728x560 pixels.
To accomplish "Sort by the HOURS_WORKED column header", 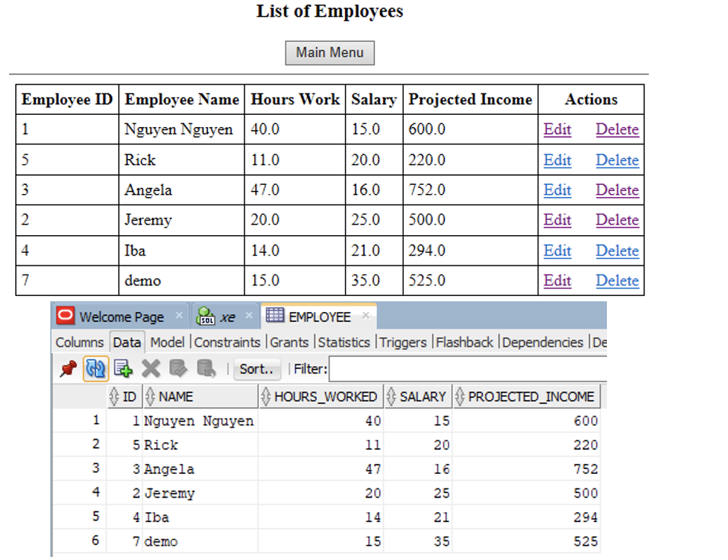I will [321, 396].
